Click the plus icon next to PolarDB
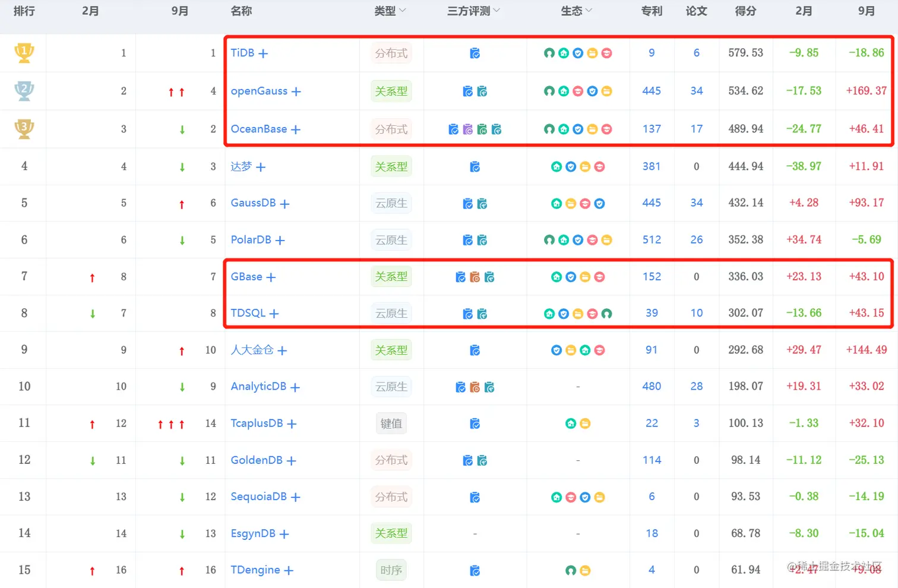 click(x=280, y=241)
